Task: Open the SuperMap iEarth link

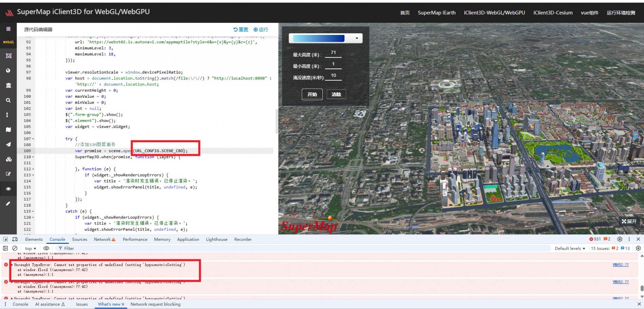Action: tap(437, 13)
